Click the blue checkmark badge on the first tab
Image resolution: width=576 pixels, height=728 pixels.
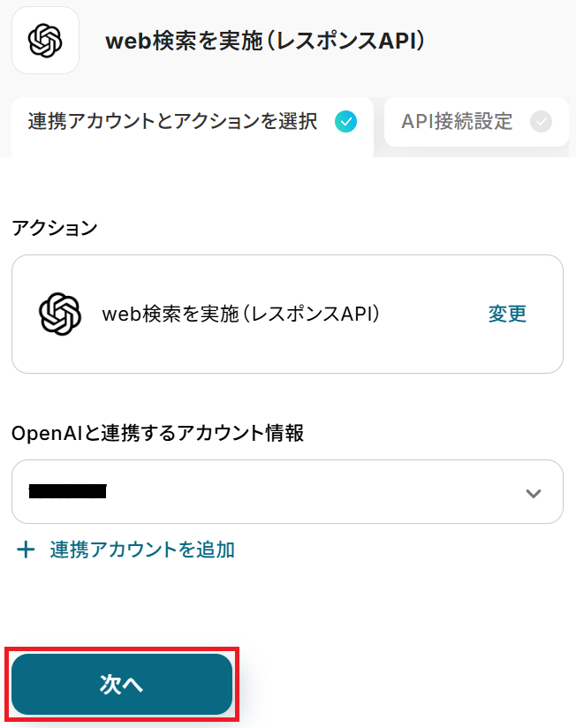pos(346,122)
